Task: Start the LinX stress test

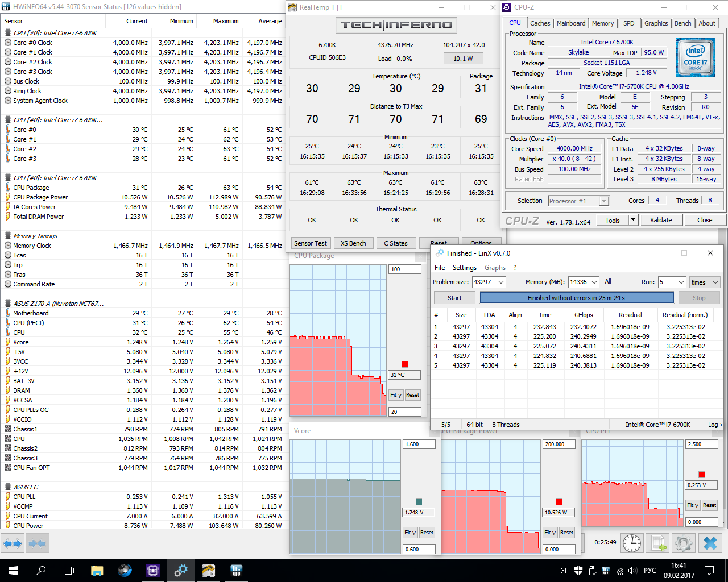Action: 454,298
